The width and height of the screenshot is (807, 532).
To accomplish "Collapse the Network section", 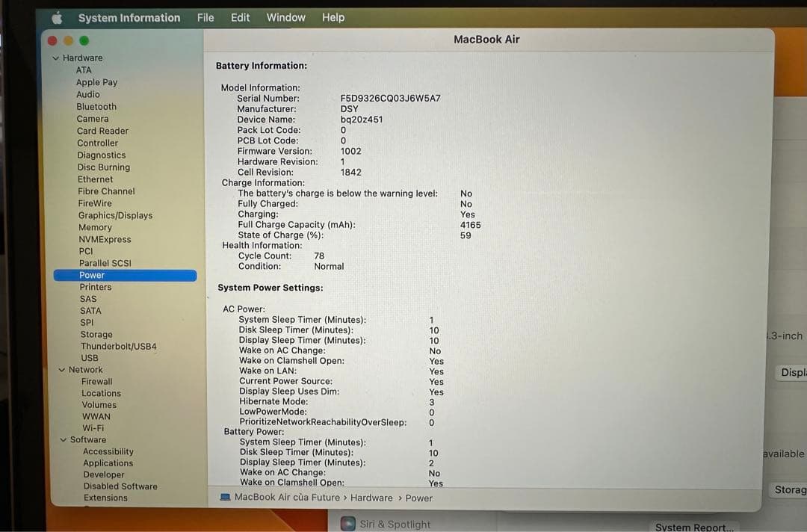I will pos(62,370).
